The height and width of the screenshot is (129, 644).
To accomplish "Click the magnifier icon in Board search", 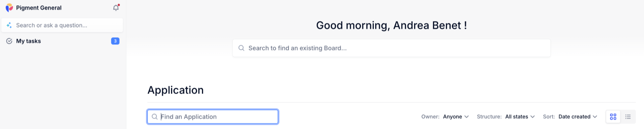I will coord(241,48).
